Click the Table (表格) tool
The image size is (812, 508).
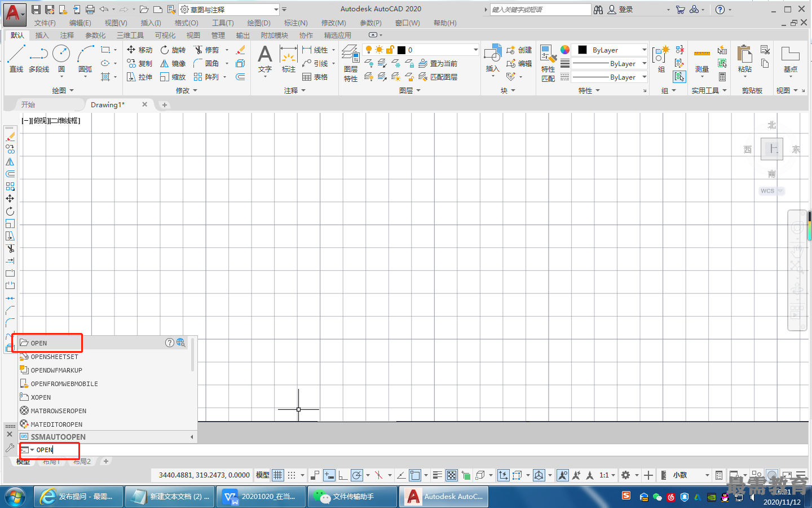315,77
